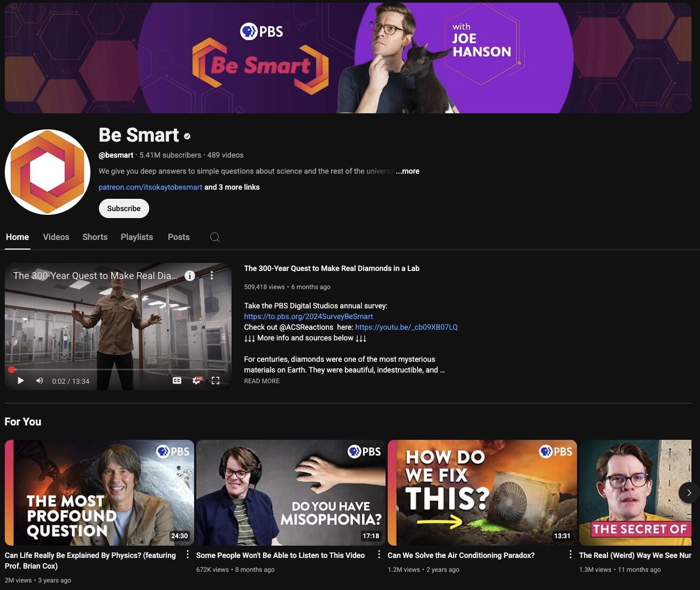Play the featured diamonds video

click(x=21, y=381)
